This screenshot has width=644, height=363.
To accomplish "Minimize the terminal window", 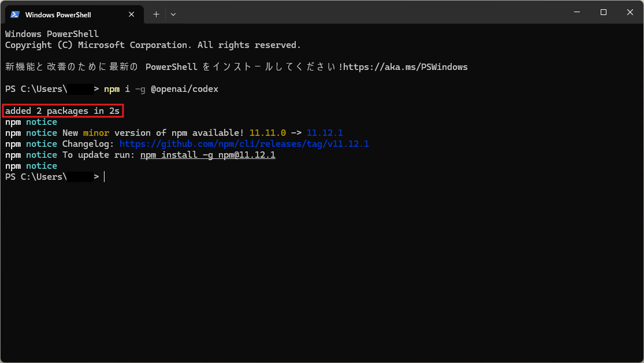I will point(576,12).
